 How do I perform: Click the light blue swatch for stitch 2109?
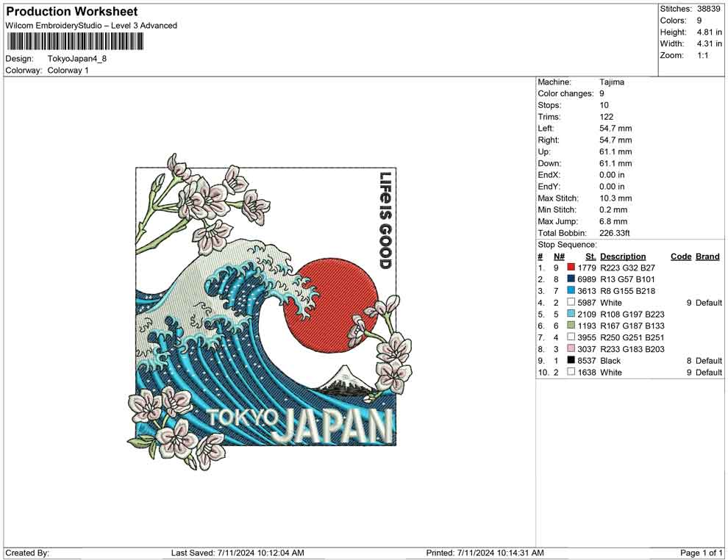[571, 314]
